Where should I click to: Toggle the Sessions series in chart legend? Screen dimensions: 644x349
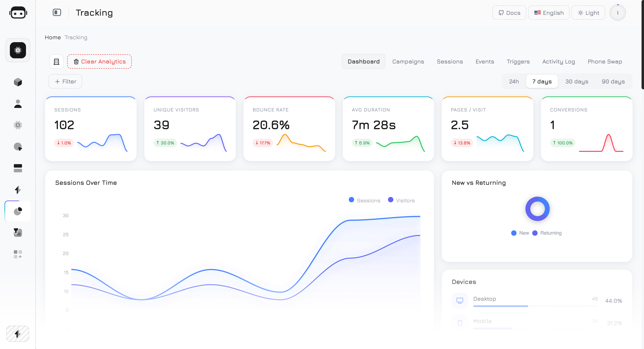364,200
